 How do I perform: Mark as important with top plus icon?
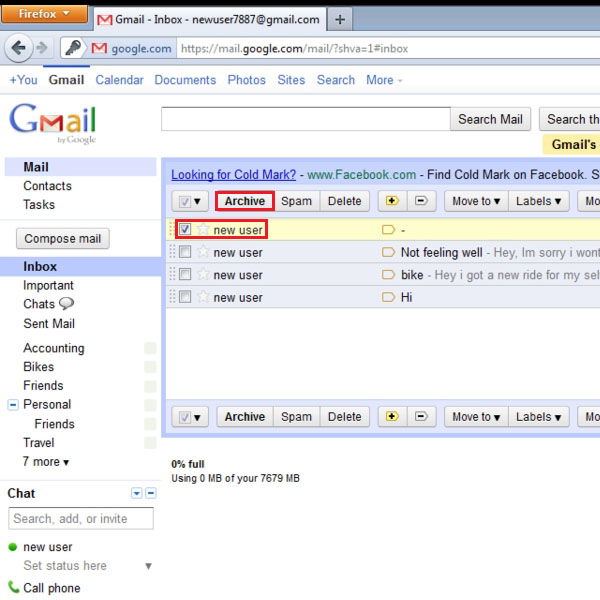pyautogui.click(x=392, y=201)
